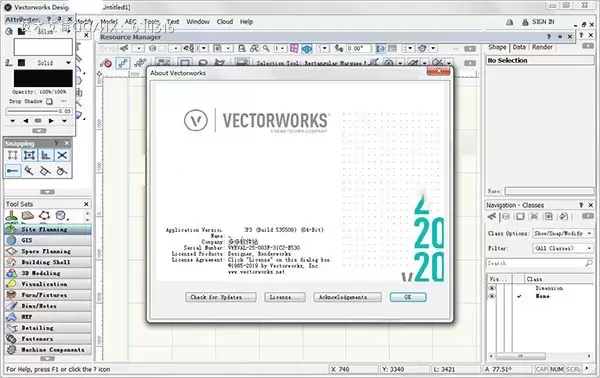
Task: Toggle visibility of Dimension class
Action: (x=492, y=288)
